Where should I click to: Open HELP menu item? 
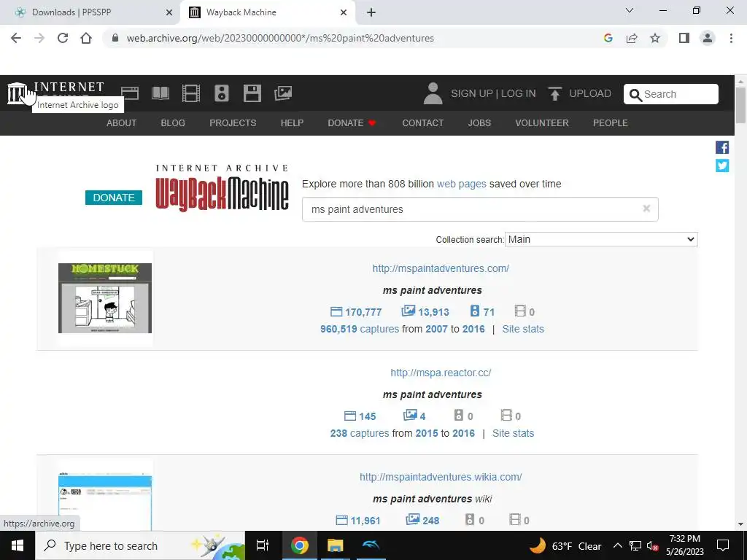pos(292,122)
